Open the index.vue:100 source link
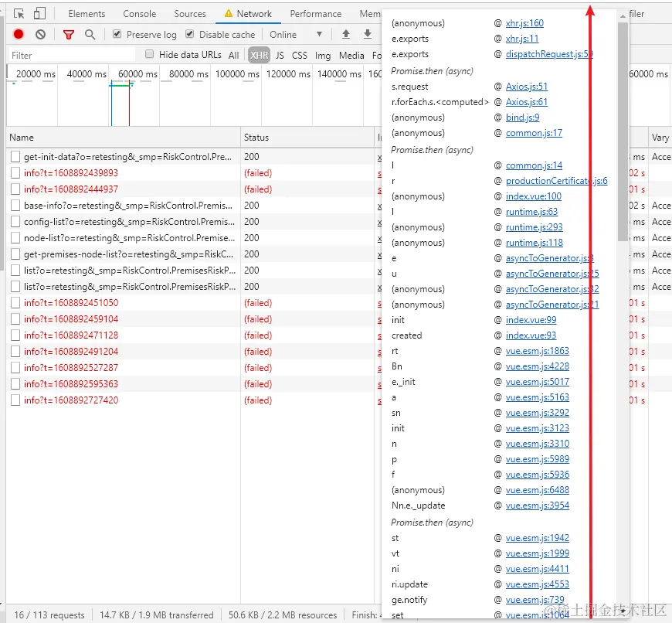Viewport: 672px width, 623px height. [534, 196]
